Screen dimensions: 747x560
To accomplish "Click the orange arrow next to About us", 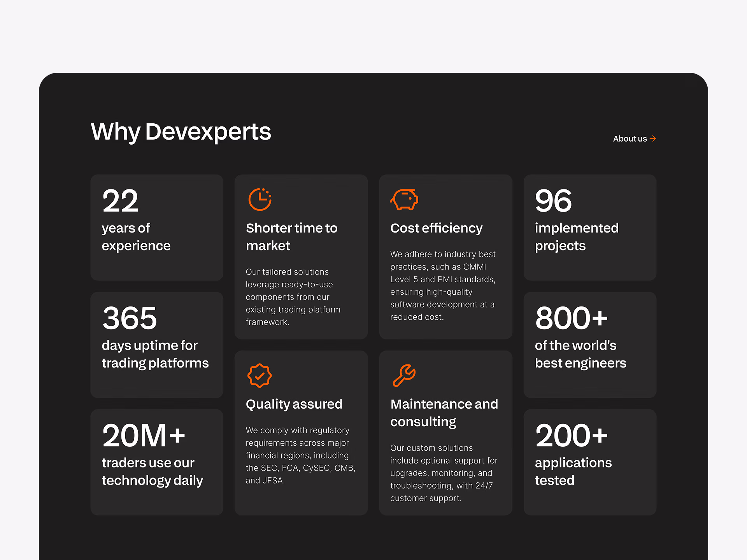I will click(x=653, y=138).
